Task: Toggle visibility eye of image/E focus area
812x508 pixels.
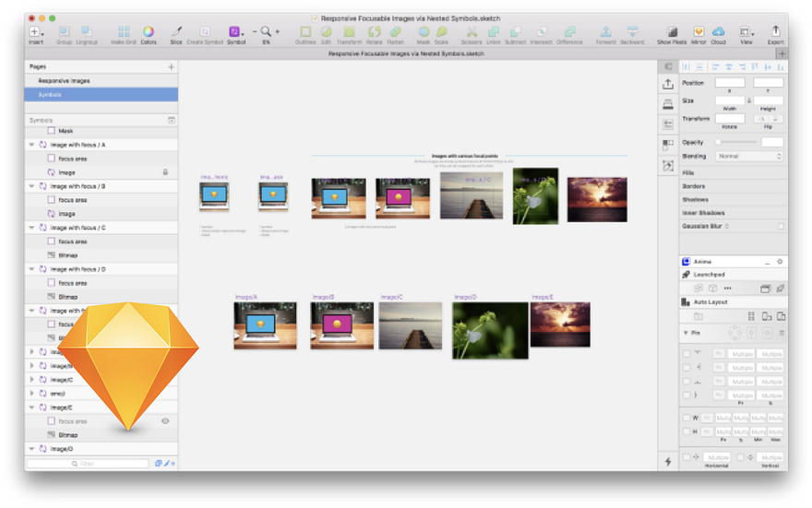Action: click(x=165, y=421)
